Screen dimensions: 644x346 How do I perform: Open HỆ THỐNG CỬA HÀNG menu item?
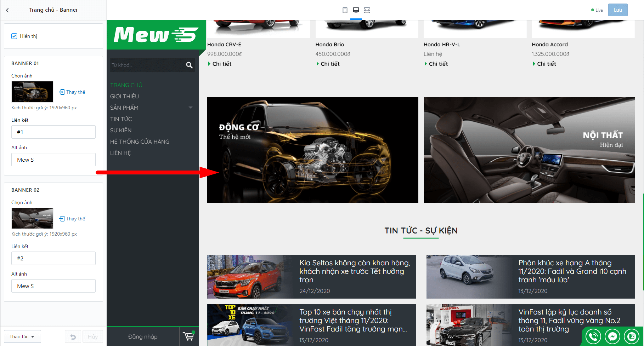tap(140, 142)
